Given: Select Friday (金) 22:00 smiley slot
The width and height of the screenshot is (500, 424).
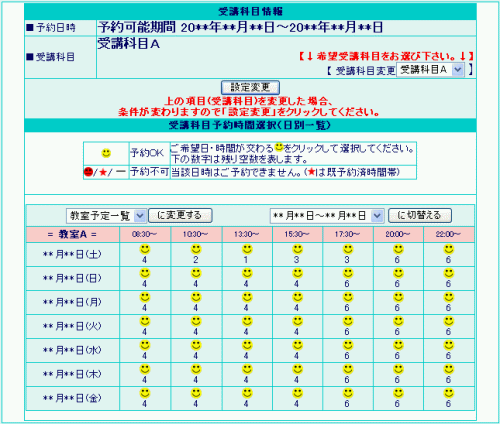Looking at the screenshot, I should (449, 393).
